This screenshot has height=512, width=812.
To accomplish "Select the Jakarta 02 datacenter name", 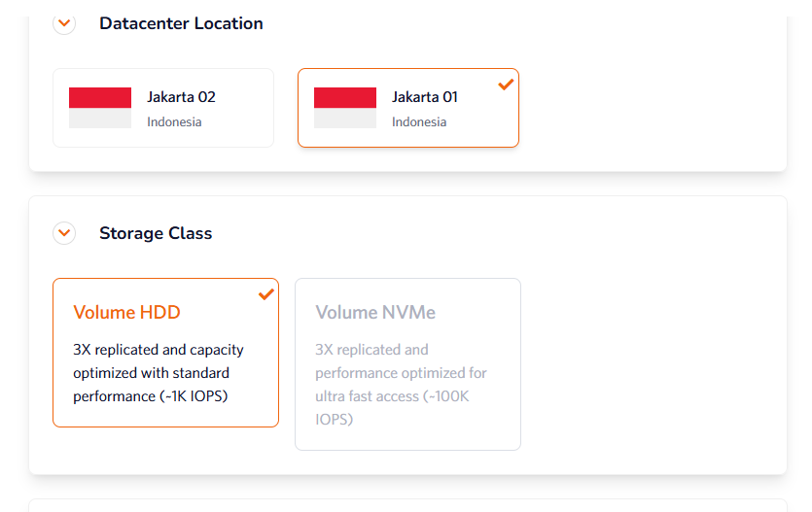I will pos(181,97).
